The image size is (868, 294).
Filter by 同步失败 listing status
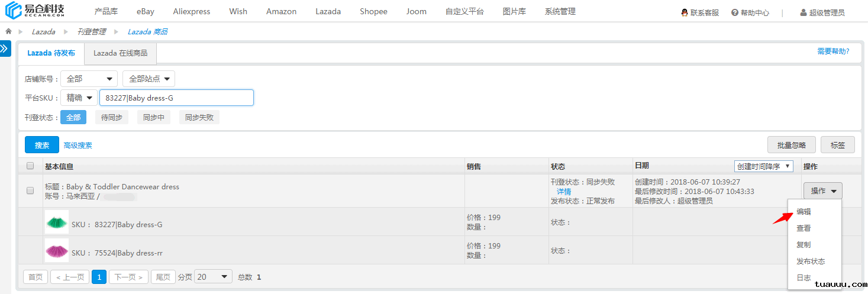(199, 117)
